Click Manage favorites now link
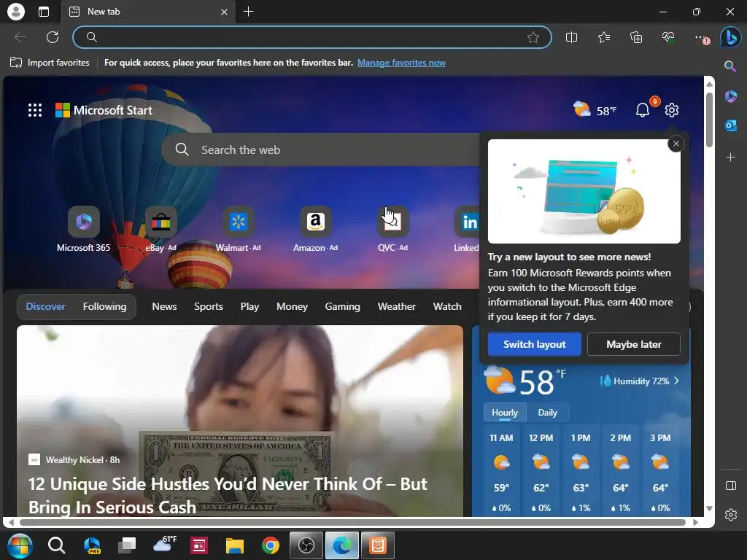The height and width of the screenshot is (560, 747). pyautogui.click(x=401, y=63)
